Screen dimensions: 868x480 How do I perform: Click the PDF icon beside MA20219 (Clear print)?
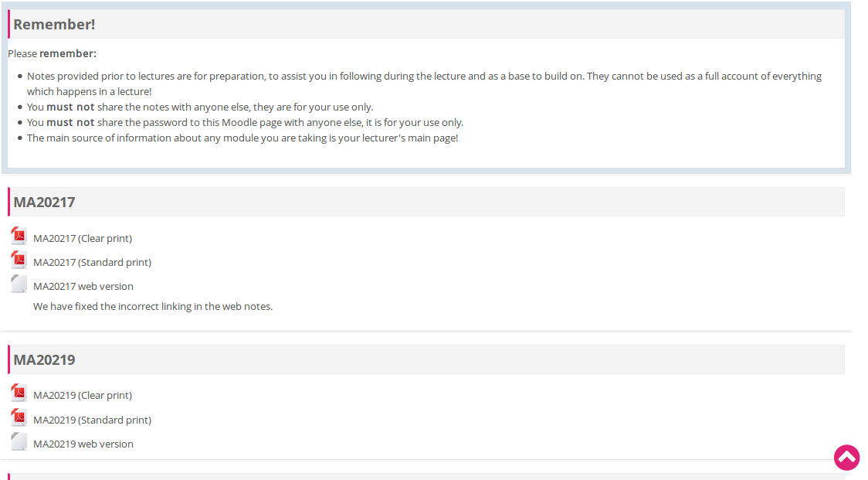19,393
